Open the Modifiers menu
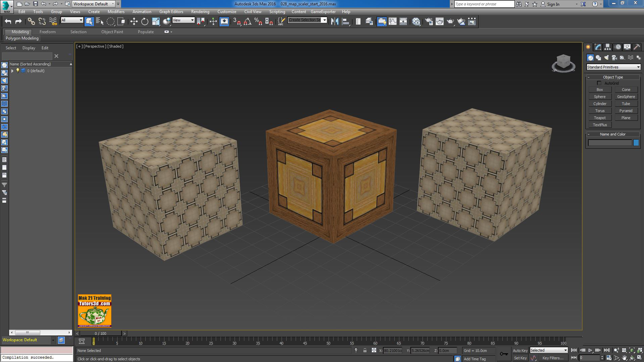 tap(116, 11)
